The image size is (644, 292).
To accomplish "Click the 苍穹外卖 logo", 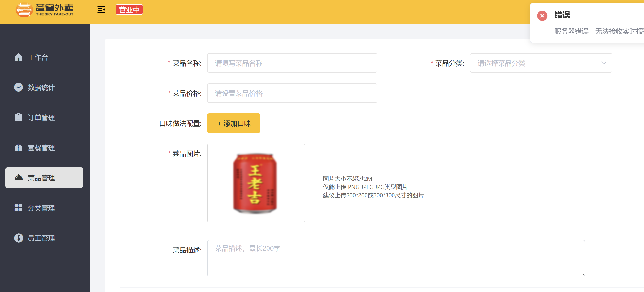I will click(45, 10).
